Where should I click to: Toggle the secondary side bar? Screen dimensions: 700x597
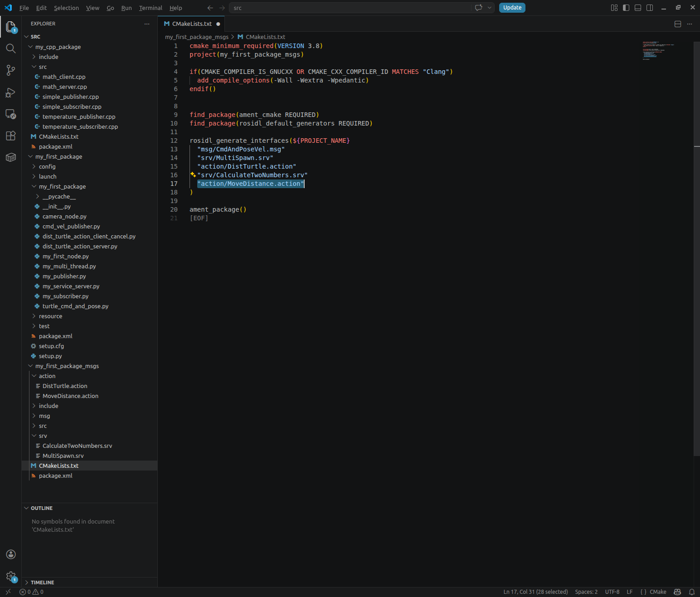[650, 8]
